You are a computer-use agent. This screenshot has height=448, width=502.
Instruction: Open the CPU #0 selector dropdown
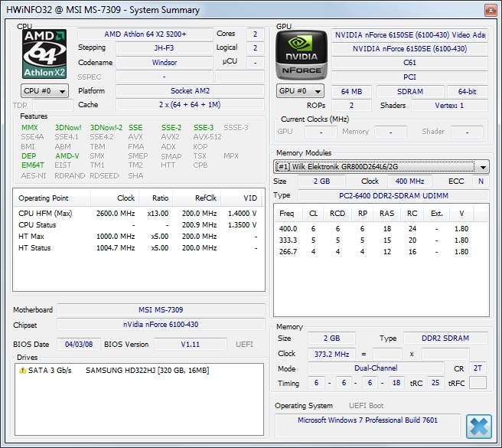[44, 91]
